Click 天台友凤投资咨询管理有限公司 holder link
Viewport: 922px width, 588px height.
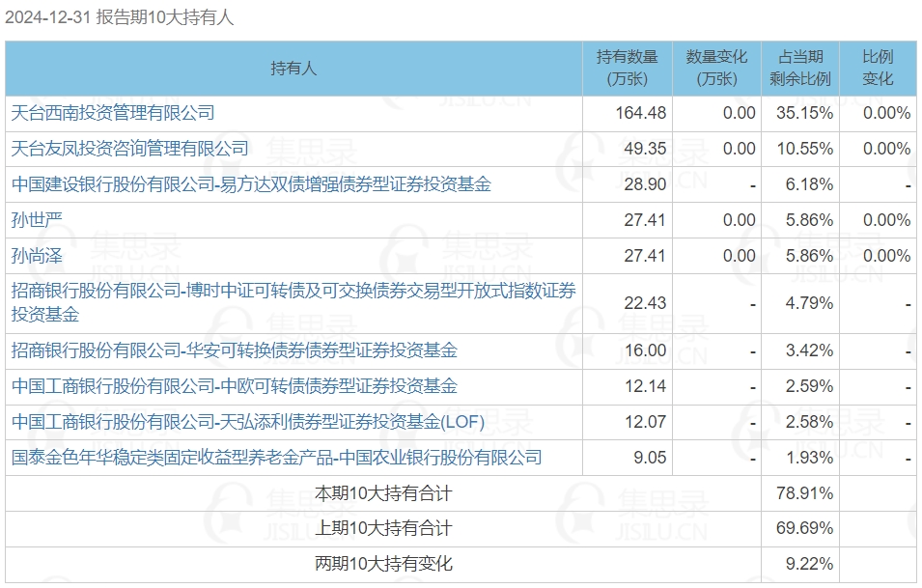click(130, 149)
